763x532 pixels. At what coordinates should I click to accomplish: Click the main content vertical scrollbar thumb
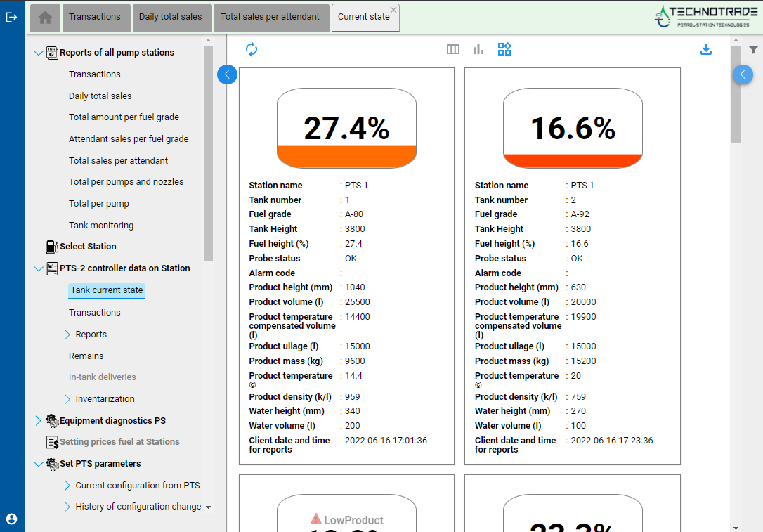(x=736, y=94)
